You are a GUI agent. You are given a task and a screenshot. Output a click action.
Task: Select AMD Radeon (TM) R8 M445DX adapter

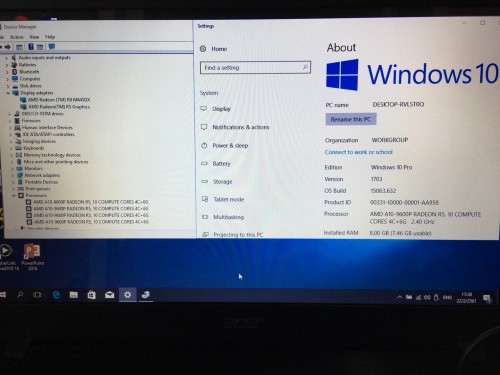coord(59,100)
